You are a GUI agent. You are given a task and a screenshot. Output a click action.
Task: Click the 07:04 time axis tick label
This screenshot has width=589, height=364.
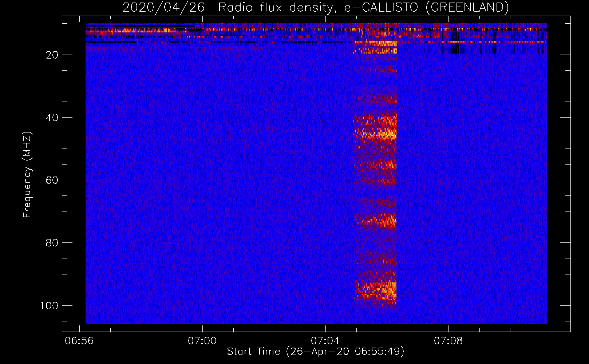pos(325,341)
